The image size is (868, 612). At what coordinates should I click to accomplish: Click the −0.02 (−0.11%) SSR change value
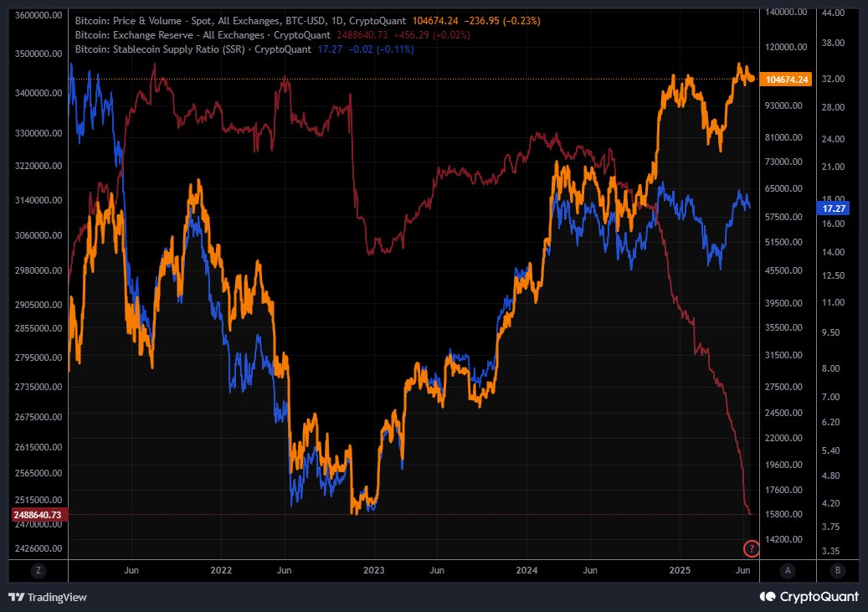click(x=381, y=49)
